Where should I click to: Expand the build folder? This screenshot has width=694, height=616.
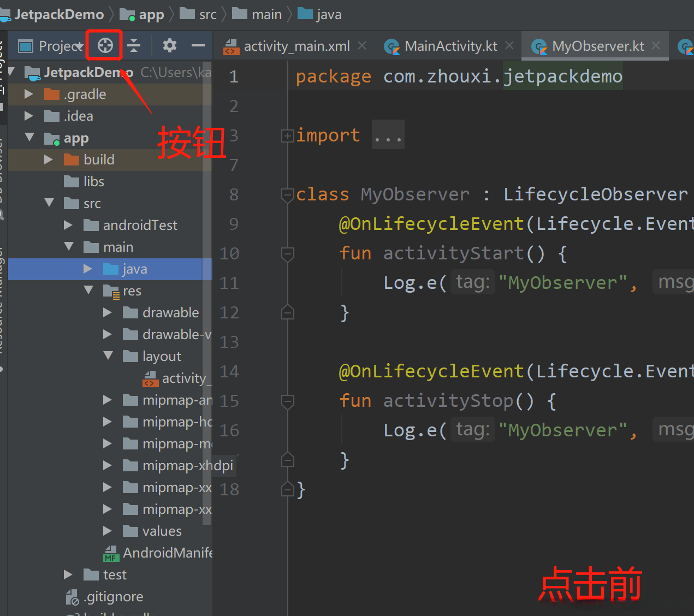pos(49,159)
